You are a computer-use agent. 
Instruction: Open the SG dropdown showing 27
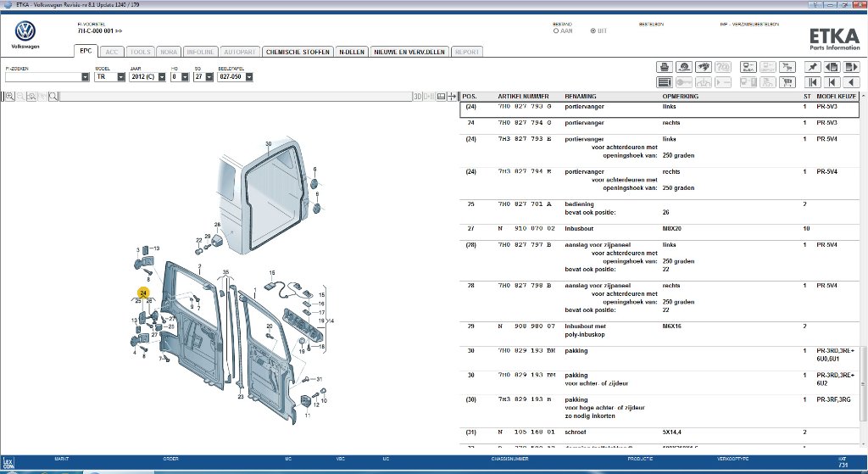(209, 77)
